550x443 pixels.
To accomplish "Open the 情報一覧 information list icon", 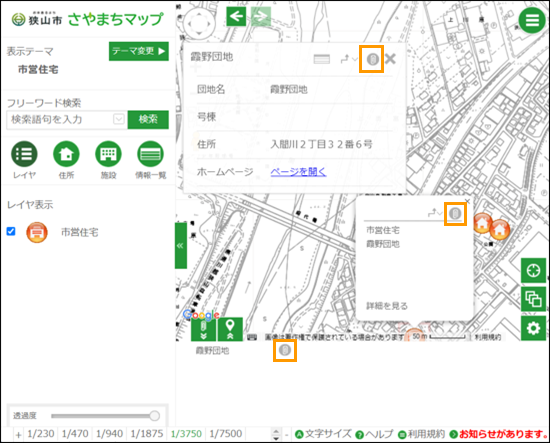I will (x=150, y=154).
